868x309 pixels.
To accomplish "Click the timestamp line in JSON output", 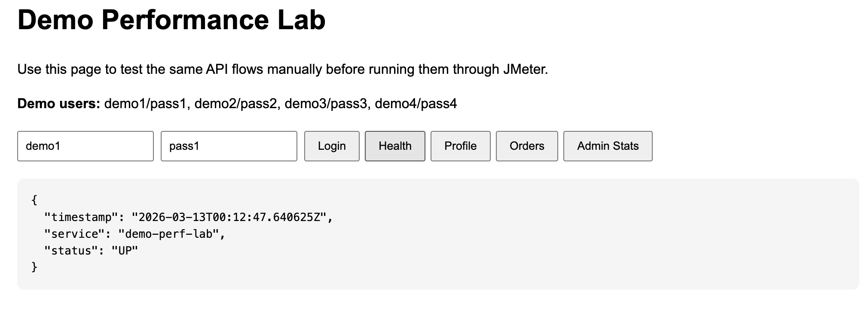I will click(x=188, y=217).
